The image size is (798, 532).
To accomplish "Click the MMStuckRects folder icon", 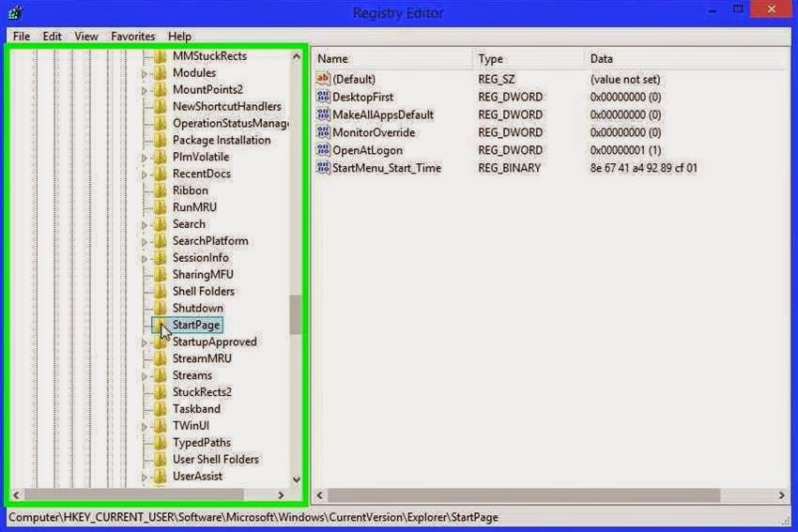I will click(161, 56).
